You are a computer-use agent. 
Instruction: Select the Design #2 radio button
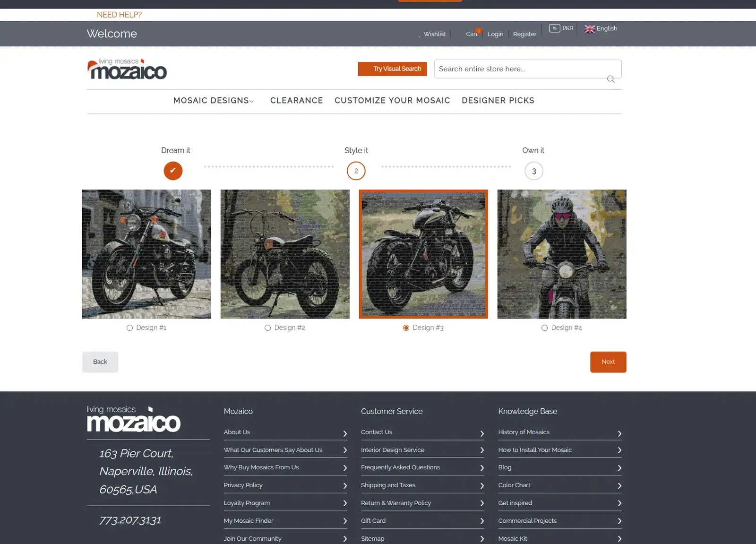(267, 328)
